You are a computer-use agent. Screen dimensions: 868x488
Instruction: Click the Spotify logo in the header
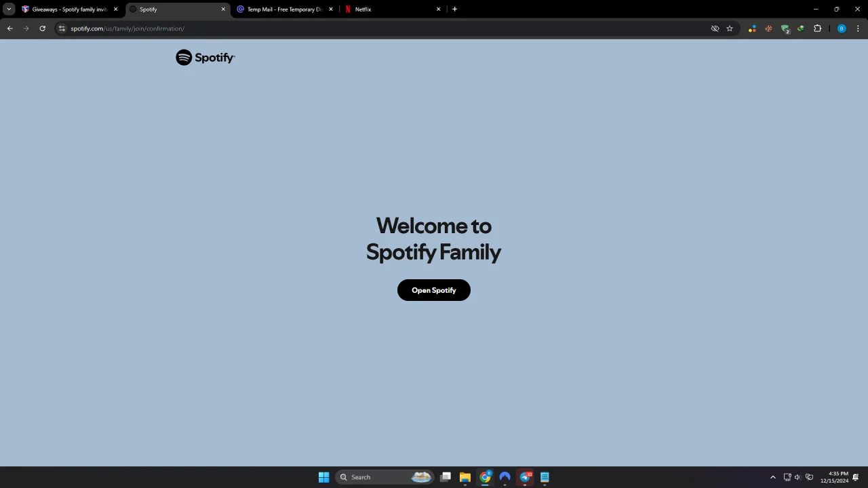click(x=205, y=58)
